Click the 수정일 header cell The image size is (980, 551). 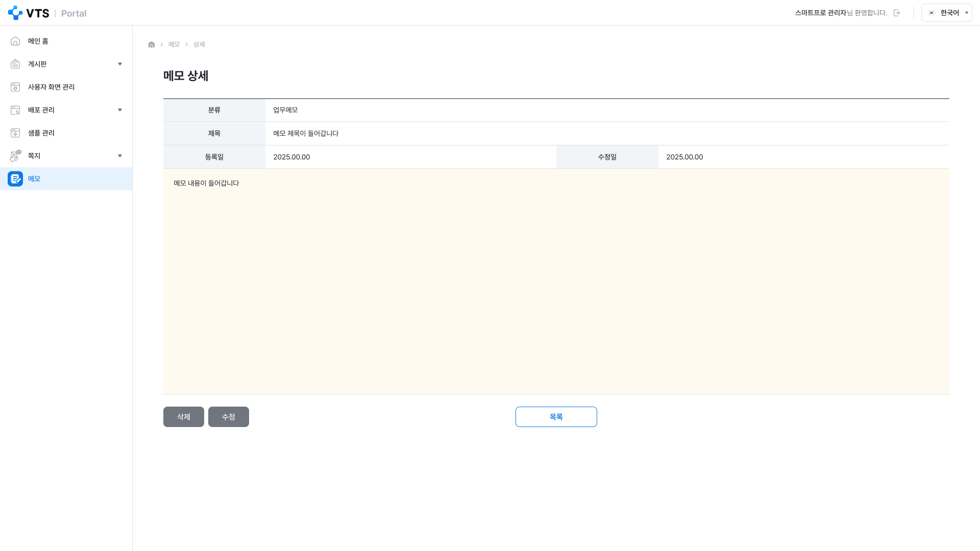tap(607, 157)
